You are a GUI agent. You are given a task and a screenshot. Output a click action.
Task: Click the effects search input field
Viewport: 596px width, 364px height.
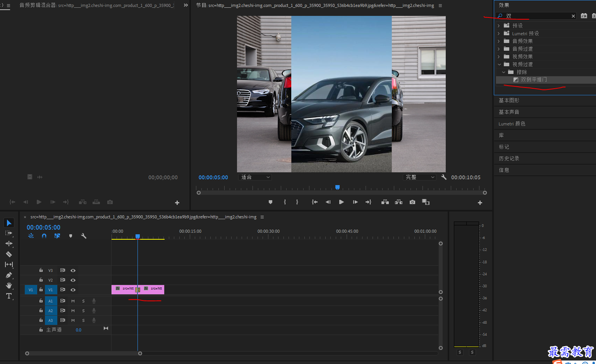[x=536, y=16]
